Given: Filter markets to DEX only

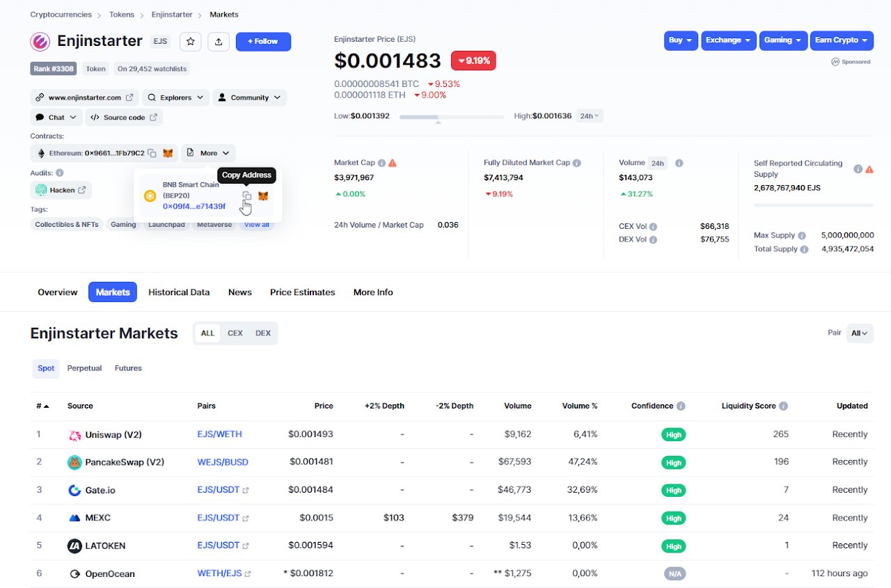Looking at the screenshot, I should (263, 333).
